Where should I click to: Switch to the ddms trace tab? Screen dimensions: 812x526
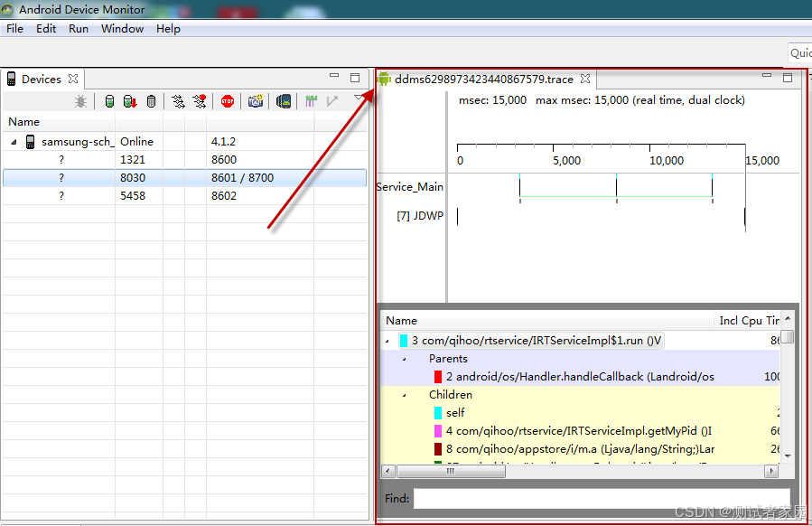click(x=479, y=79)
